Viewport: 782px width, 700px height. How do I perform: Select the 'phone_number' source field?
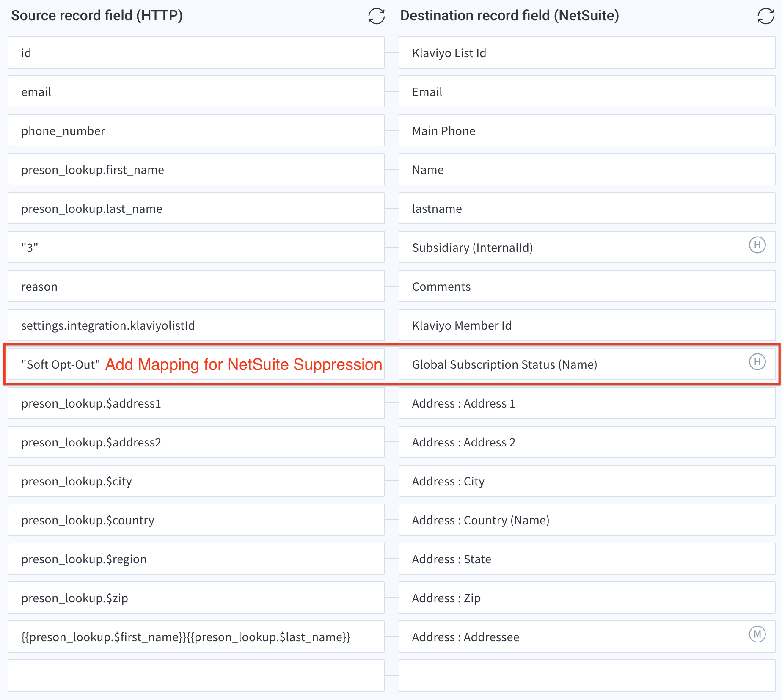coord(196,130)
